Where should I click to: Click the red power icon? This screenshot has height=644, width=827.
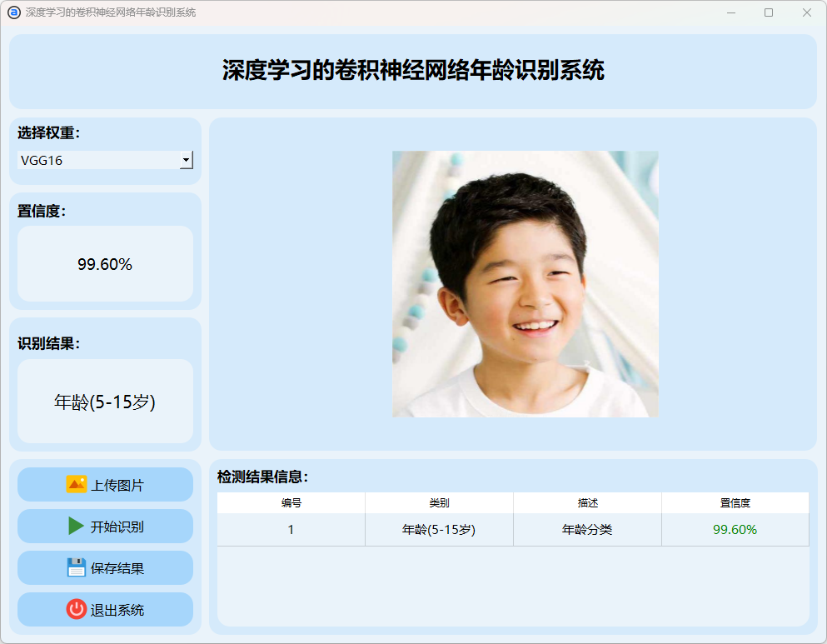76,610
